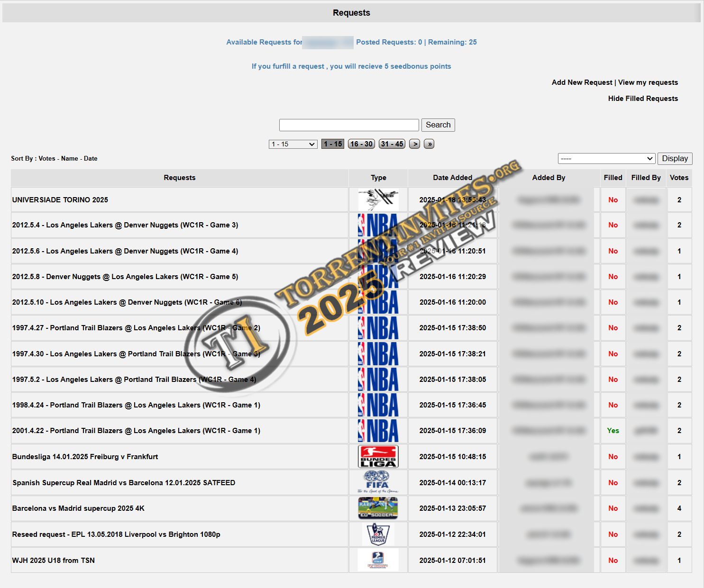
Task: Click the next page arrow button
Action: [x=415, y=144]
